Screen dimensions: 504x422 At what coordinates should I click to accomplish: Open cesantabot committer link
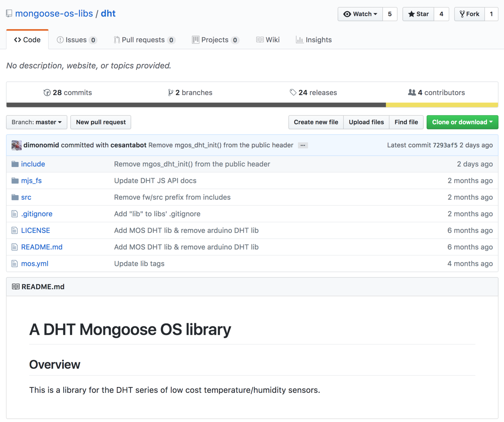pos(128,145)
